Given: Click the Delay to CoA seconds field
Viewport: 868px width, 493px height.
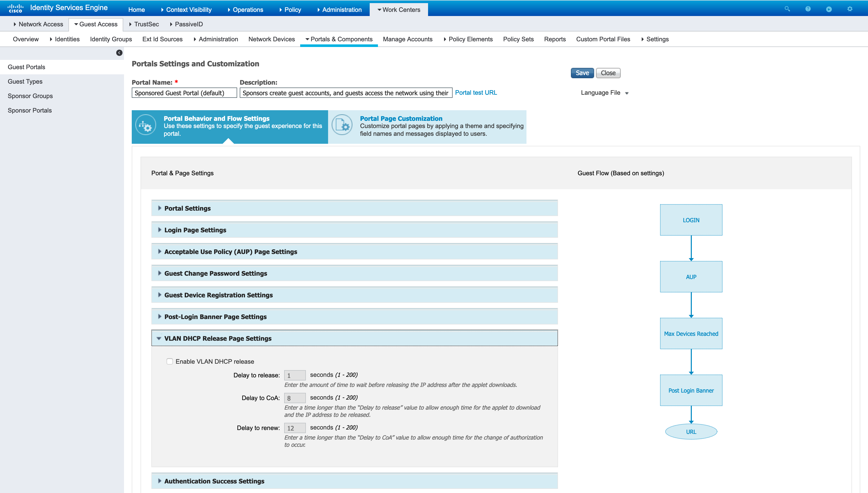Looking at the screenshot, I should click(295, 398).
